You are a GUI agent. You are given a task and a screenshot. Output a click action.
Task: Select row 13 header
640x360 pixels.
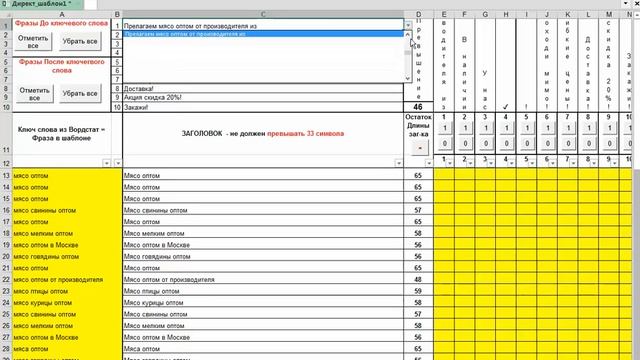pos(6,176)
